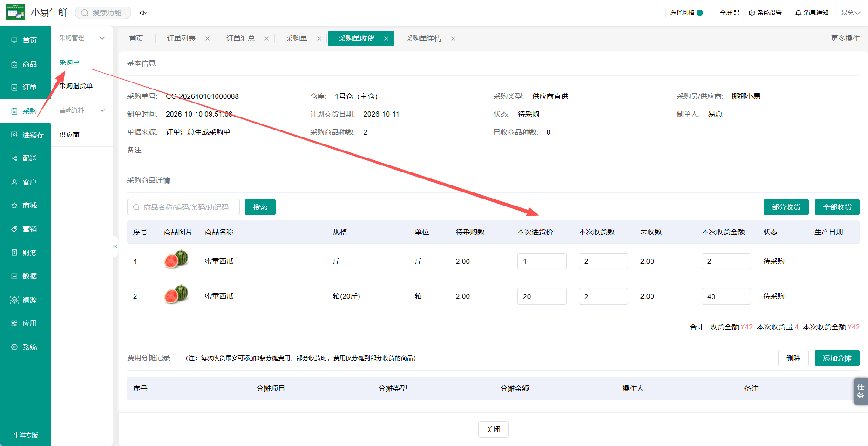Collapse the secondary menu panel arrow
The height and width of the screenshot is (446, 868).
click(115, 246)
